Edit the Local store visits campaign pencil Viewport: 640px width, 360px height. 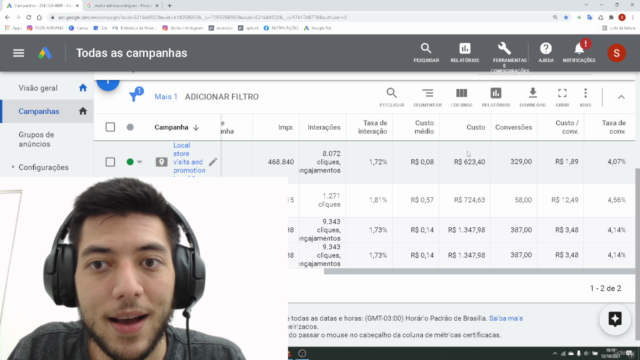pyautogui.click(x=213, y=162)
